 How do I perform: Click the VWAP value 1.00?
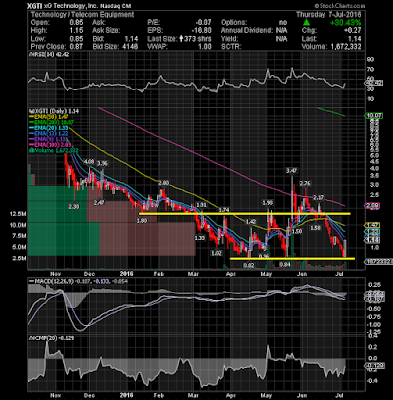[205, 47]
